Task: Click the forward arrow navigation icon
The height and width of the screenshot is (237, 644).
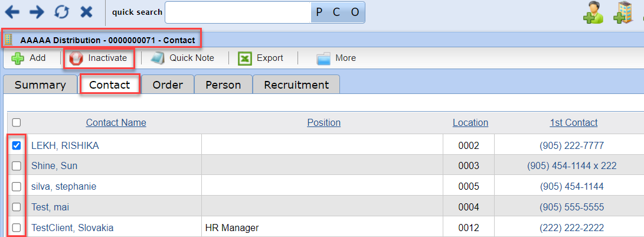Action: click(x=37, y=12)
